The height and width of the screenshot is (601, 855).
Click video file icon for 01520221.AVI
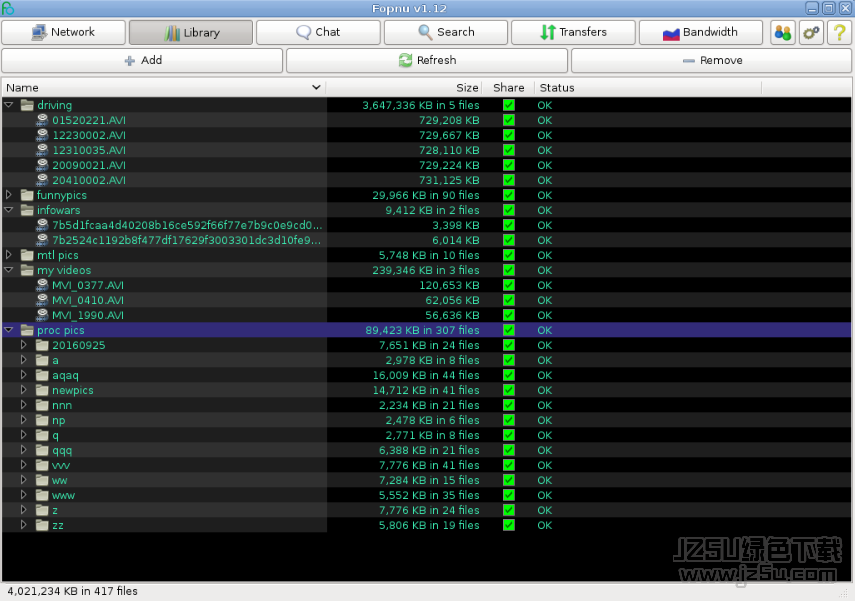click(42, 120)
